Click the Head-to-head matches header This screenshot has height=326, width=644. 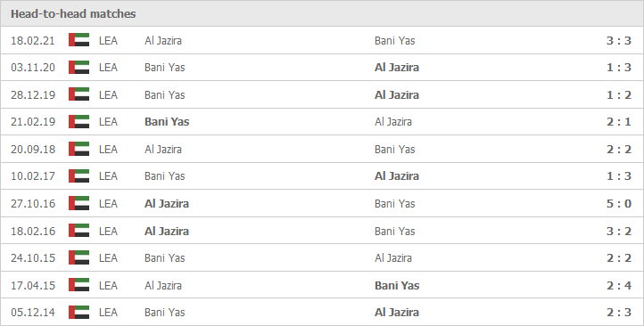73,14
